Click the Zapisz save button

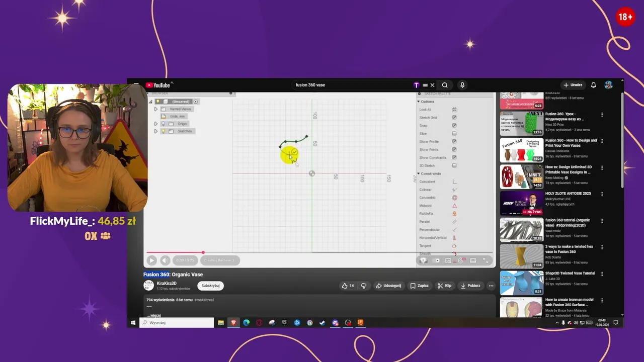(x=419, y=286)
